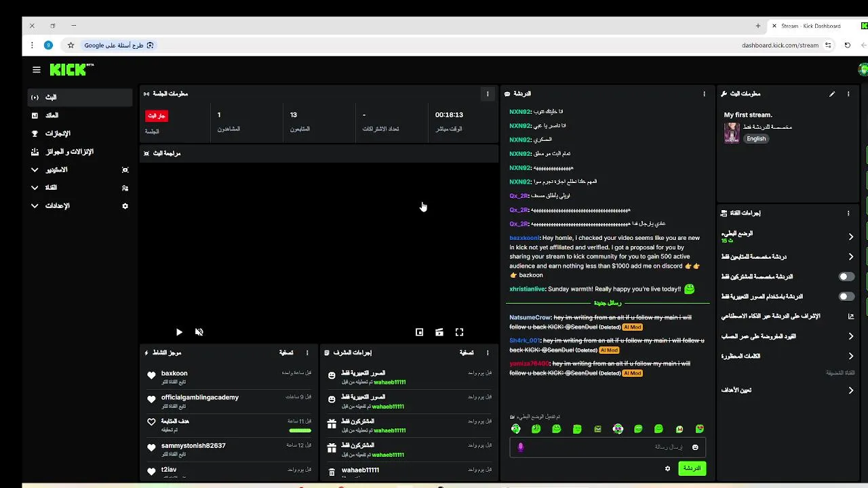Viewport: 868px width, 488px height.
Task: Click the follow goal progress bar
Action: coord(300,430)
